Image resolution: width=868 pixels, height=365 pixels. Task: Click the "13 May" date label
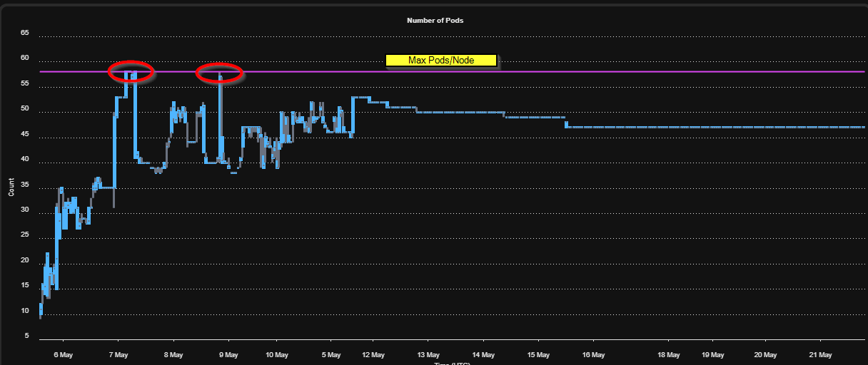[428, 354]
